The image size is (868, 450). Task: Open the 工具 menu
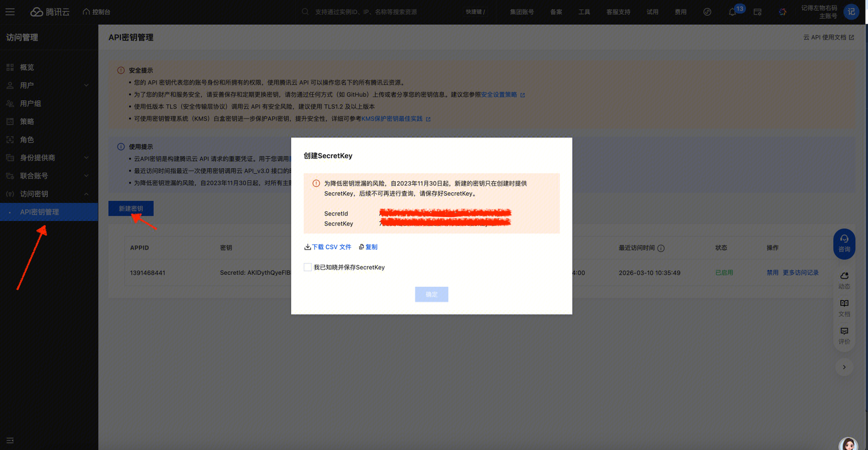click(584, 12)
